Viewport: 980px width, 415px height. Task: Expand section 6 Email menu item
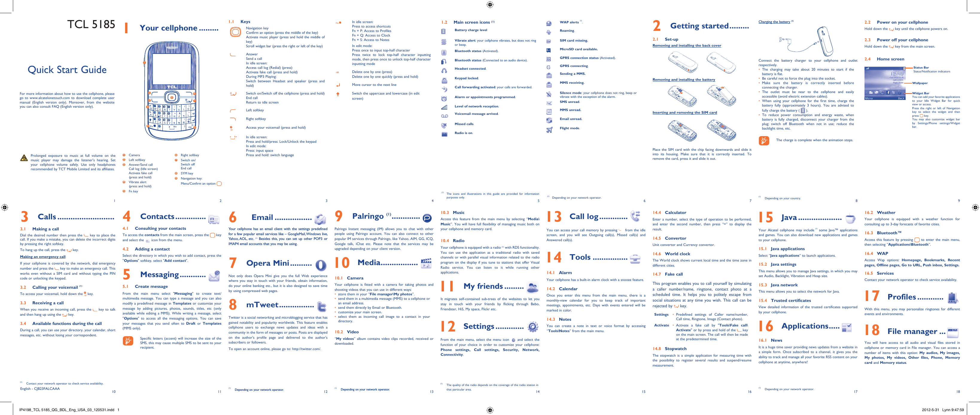(x=269, y=218)
